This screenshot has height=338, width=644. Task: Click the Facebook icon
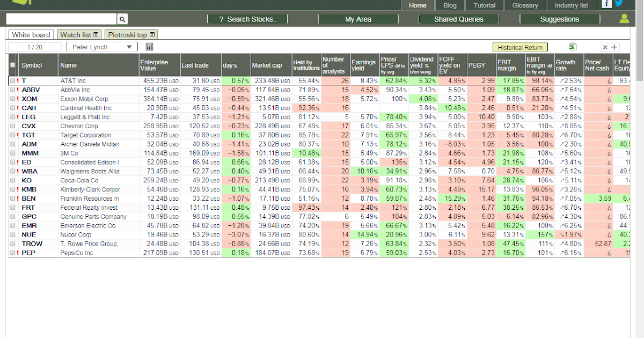pyautogui.click(x=606, y=5)
